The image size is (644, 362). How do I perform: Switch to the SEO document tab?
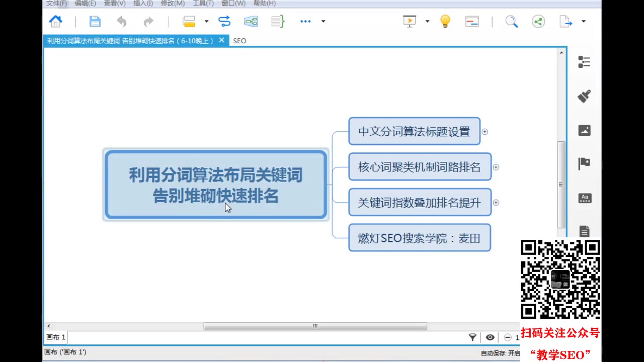239,41
